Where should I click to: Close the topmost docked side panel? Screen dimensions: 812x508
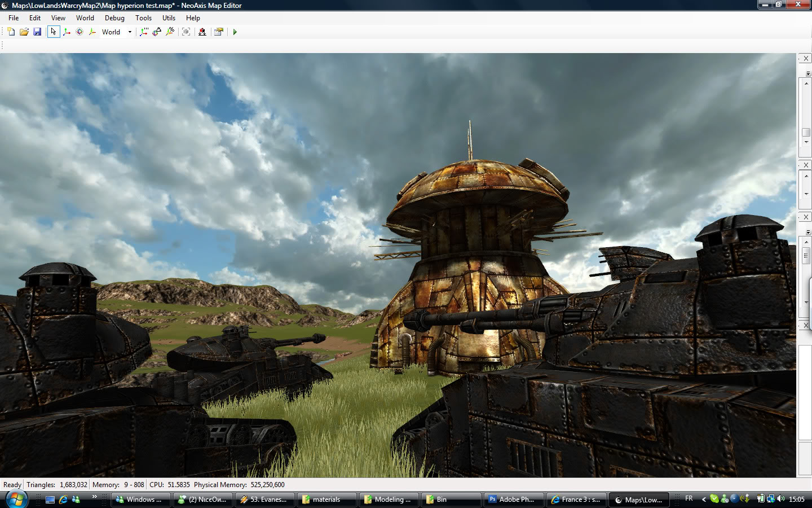(806, 59)
